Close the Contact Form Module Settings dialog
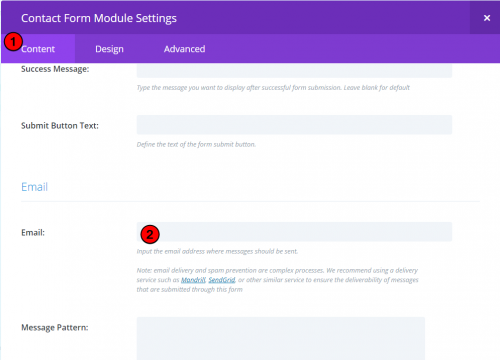The image size is (500, 360). pyautogui.click(x=487, y=18)
